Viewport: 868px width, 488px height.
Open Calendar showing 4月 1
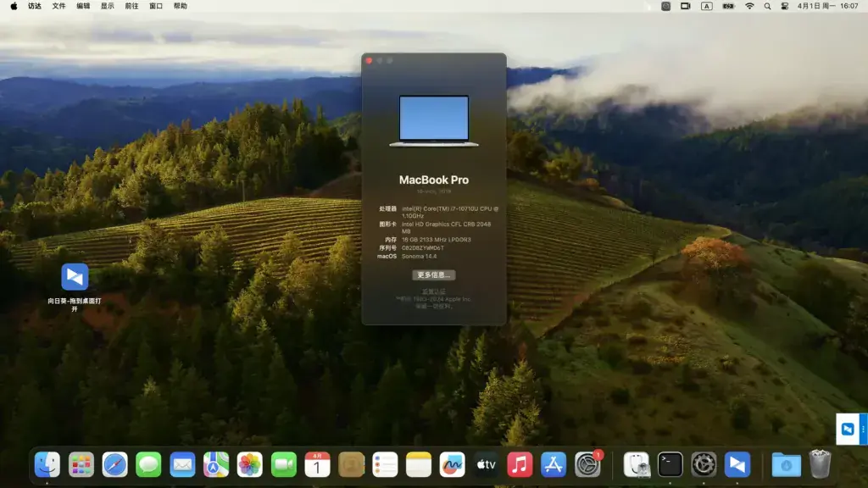(317, 464)
